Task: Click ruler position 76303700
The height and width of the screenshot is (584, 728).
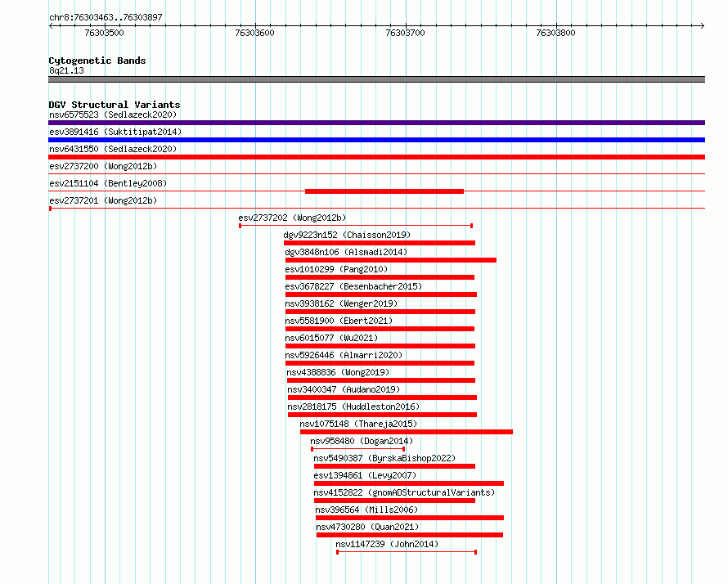Action: pyautogui.click(x=406, y=33)
